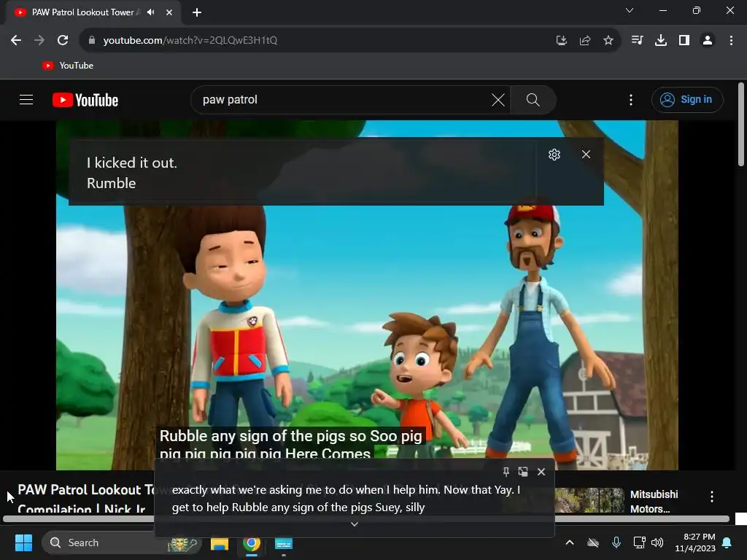747x560 pixels.
Task: Switch to Chrome in taskbar
Action: 252,543
